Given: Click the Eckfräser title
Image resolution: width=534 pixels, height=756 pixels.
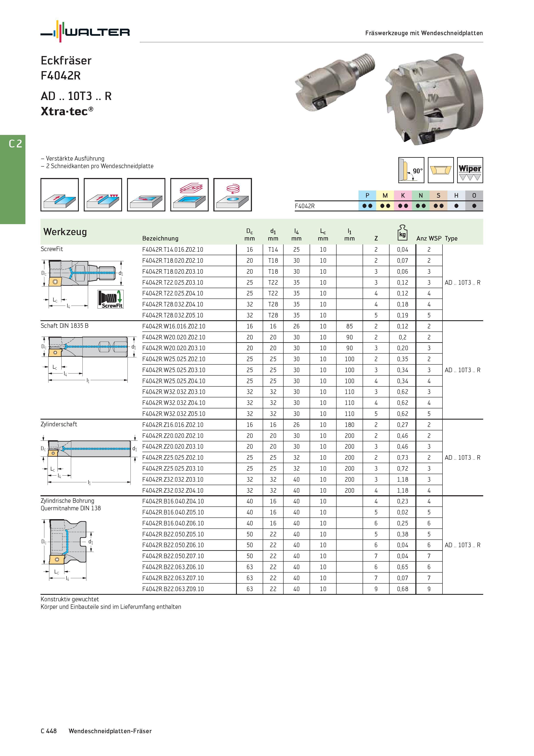Looking at the screenshot, I should point(66,61).
